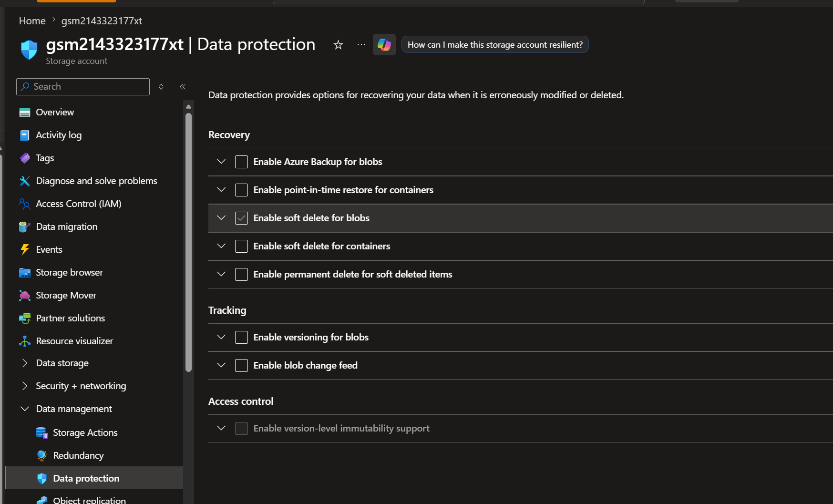Check Enable blob change feed
The width and height of the screenshot is (833, 504).
click(241, 366)
